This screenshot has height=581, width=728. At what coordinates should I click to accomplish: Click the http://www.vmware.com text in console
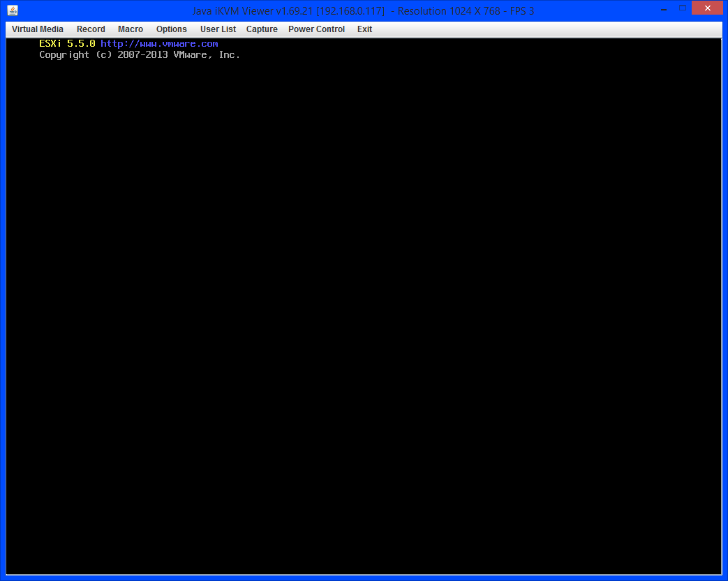pos(159,44)
